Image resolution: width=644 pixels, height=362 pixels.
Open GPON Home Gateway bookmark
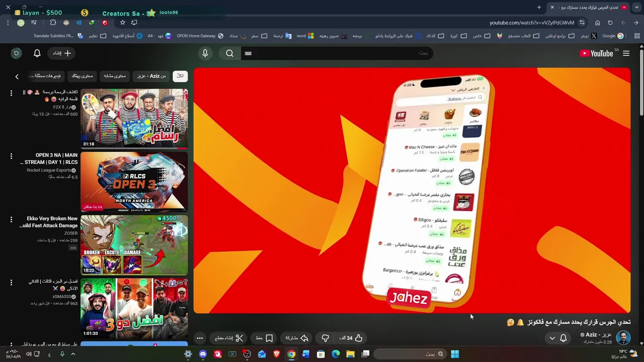point(200,36)
